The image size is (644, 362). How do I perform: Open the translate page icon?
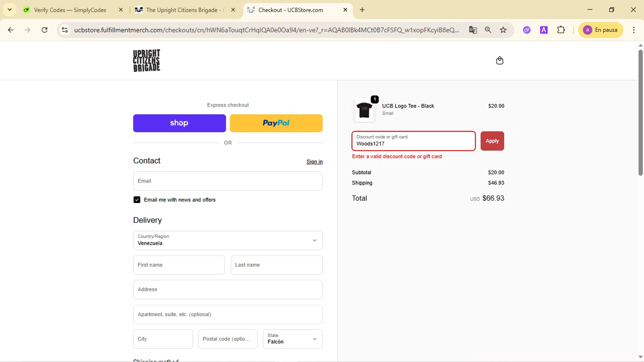(x=473, y=30)
